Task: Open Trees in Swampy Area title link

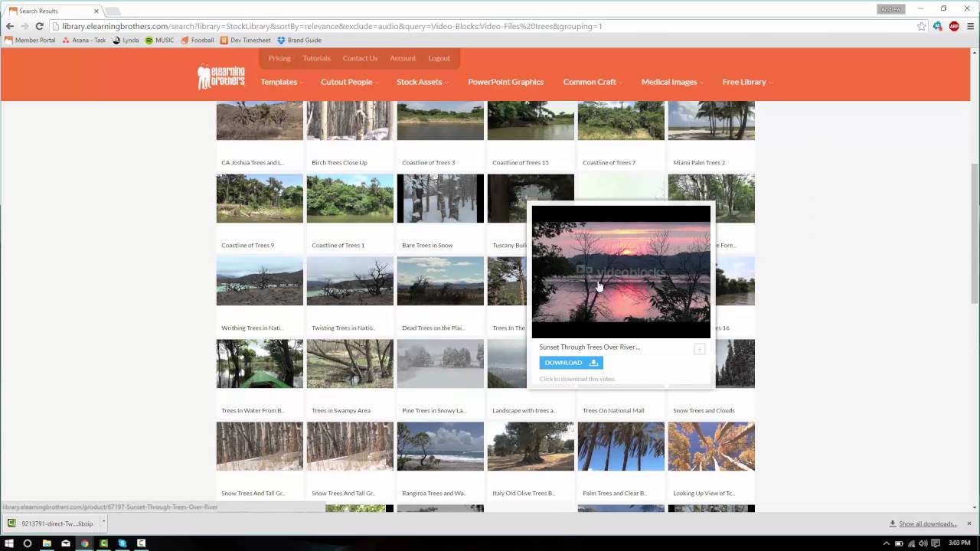Action: click(x=341, y=410)
